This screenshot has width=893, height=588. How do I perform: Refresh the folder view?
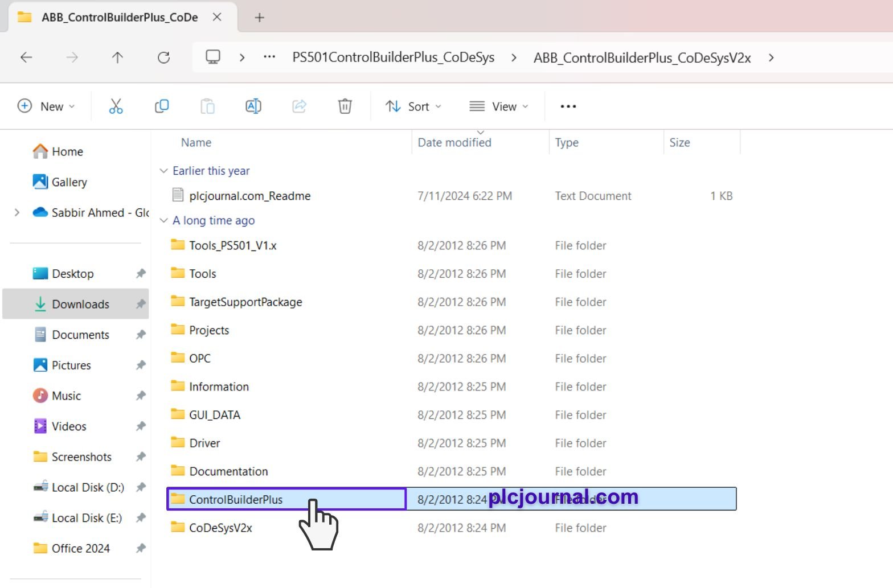tap(164, 57)
